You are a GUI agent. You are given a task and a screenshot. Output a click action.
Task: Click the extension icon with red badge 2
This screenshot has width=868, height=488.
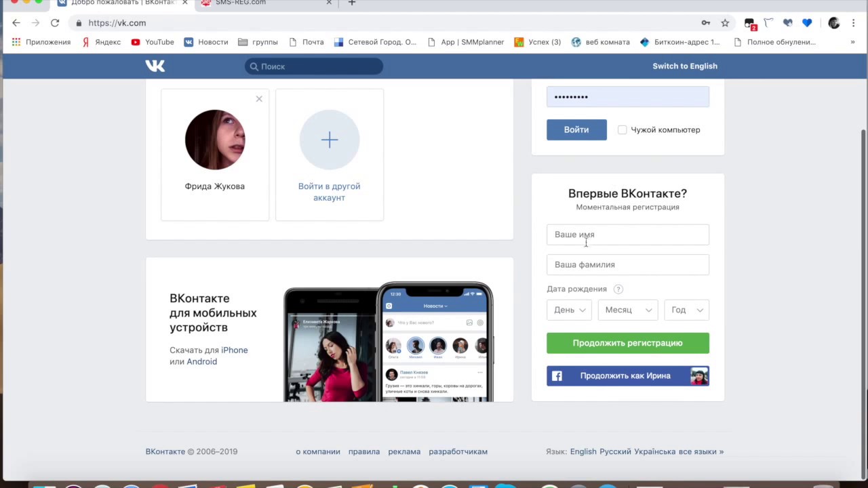750,24
